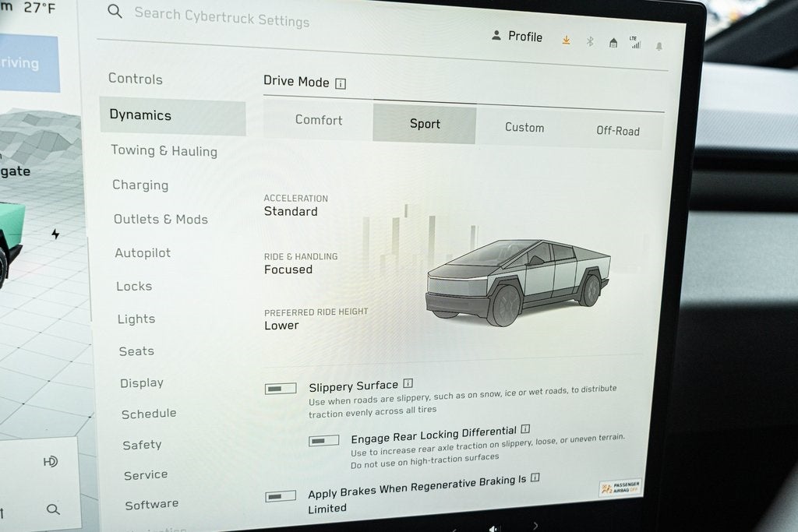Engage the Rear Locking Differential
The height and width of the screenshot is (532, 798).
point(323,439)
